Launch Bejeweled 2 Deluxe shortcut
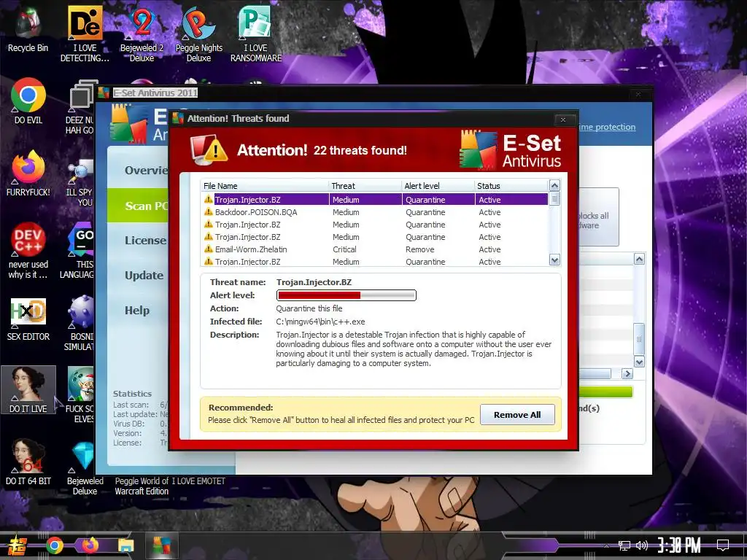The image size is (747, 560). coord(142,34)
